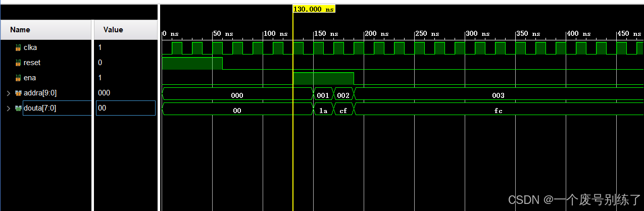Screen dimensions: 644x211
Task: Click the ena high pulse waveform
Action: [x=323, y=79]
